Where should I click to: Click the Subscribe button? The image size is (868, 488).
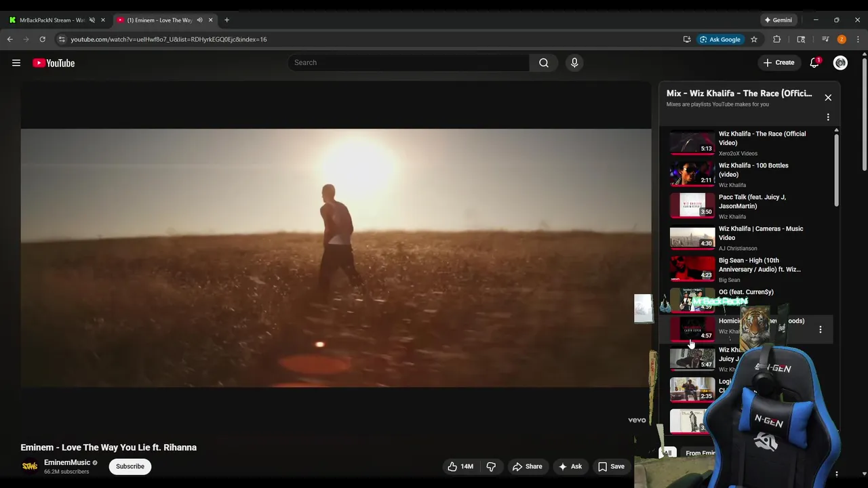point(130,466)
